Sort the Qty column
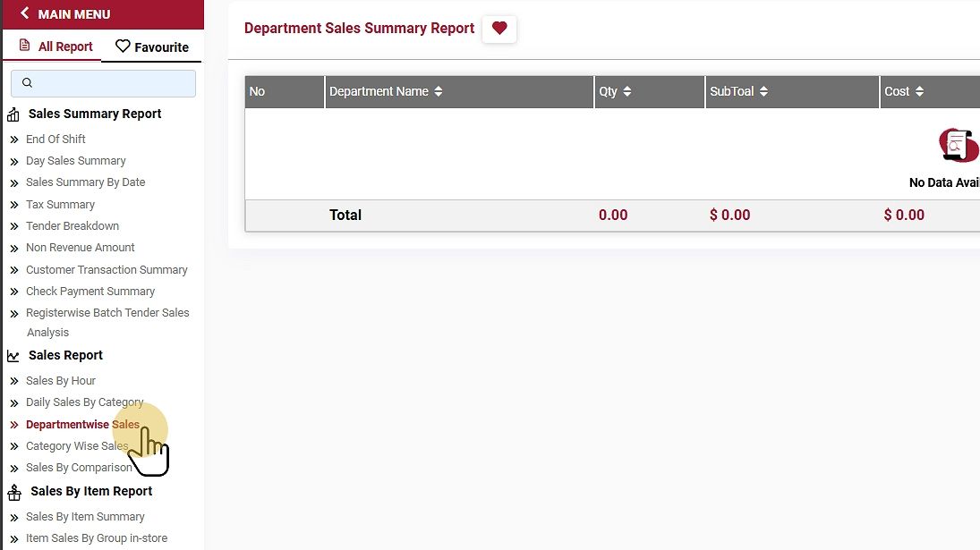 627,91
